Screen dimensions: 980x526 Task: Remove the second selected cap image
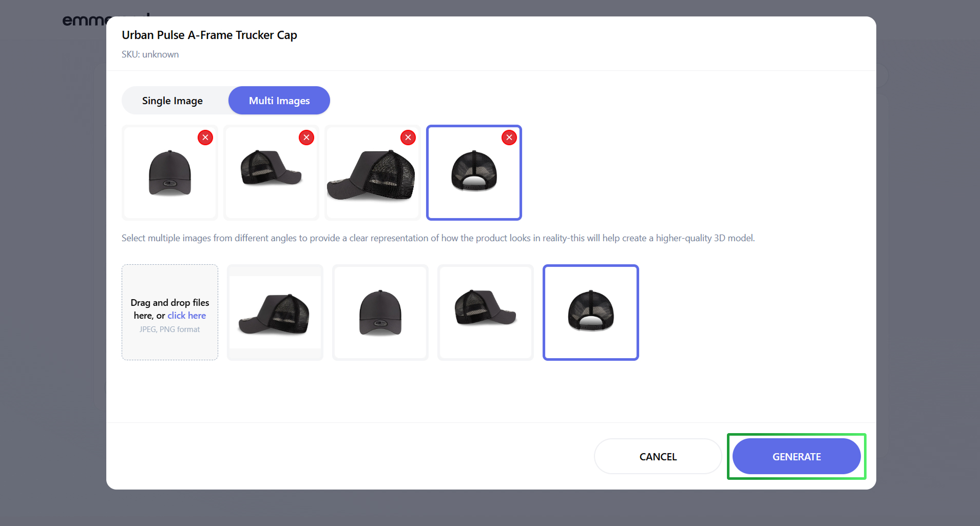click(x=306, y=138)
